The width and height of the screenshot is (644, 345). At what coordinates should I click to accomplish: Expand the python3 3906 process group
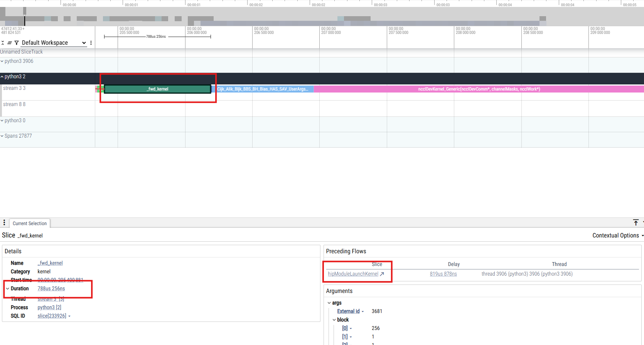pos(2,61)
